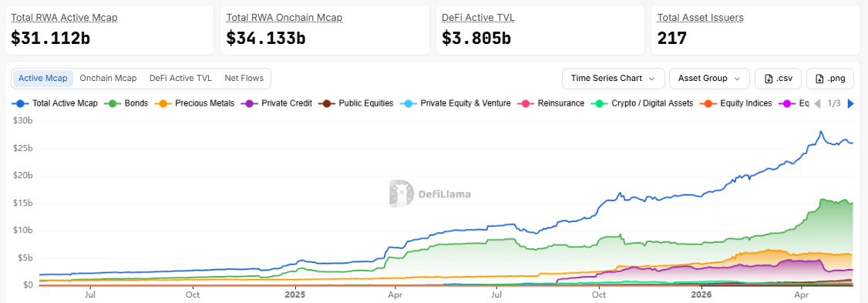This screenshot has width=868, height=303.
Task: Click the Total RWA Active Mcap label
Action: 64,18
